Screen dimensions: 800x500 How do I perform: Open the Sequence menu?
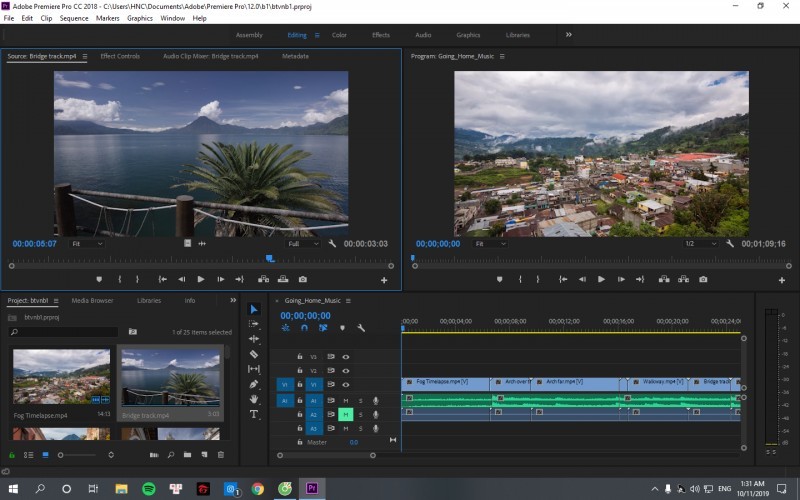pos(74,18)
